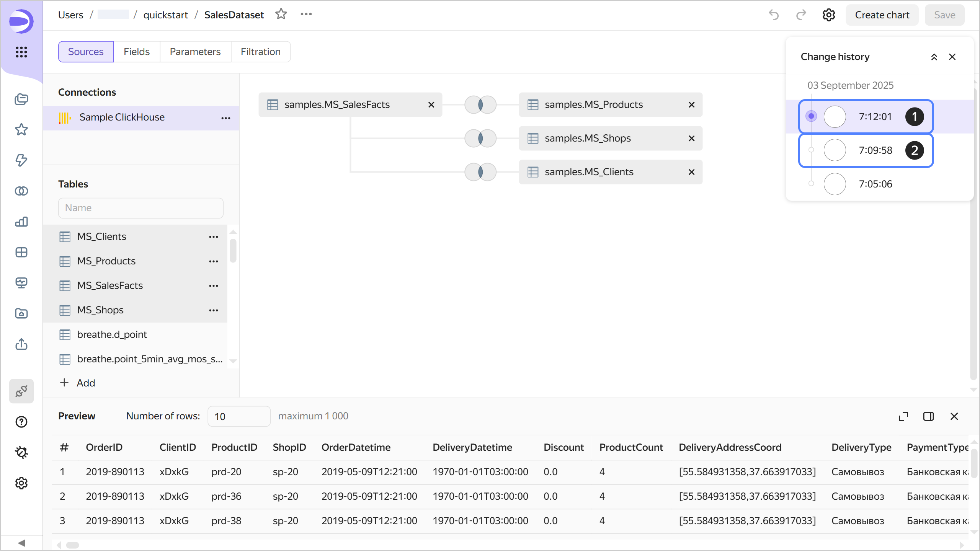Open MS_Products table options menu
980x551 pixels.
pyautogui.click(x=213, y=261)
